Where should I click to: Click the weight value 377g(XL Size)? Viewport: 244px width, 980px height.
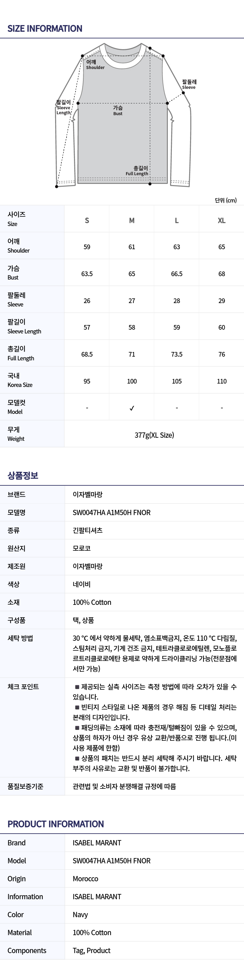click(154, 435)
